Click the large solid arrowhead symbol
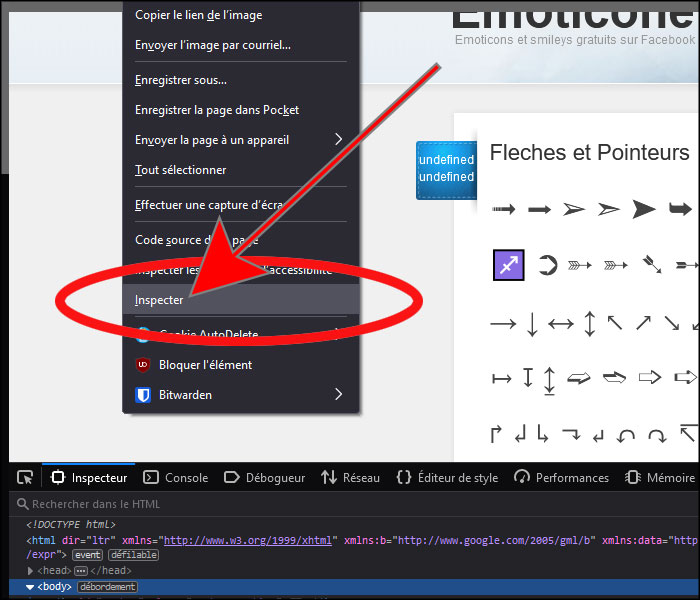 tap(644, 209)
